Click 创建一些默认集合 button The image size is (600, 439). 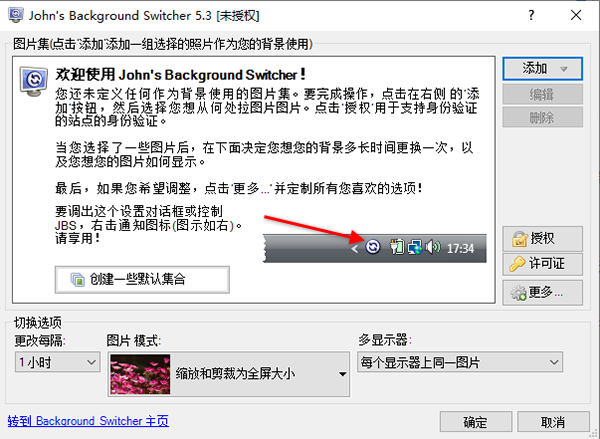pos(142,279)
